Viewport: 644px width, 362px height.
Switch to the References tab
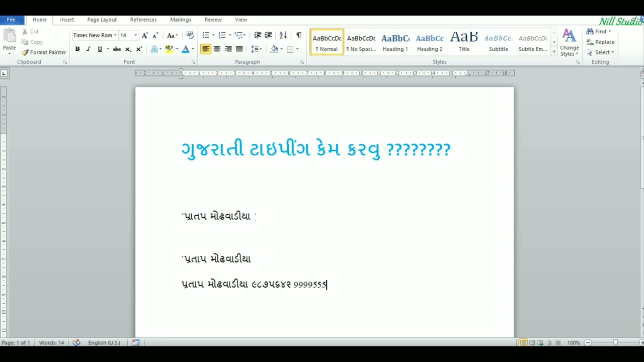coord(143,20)
